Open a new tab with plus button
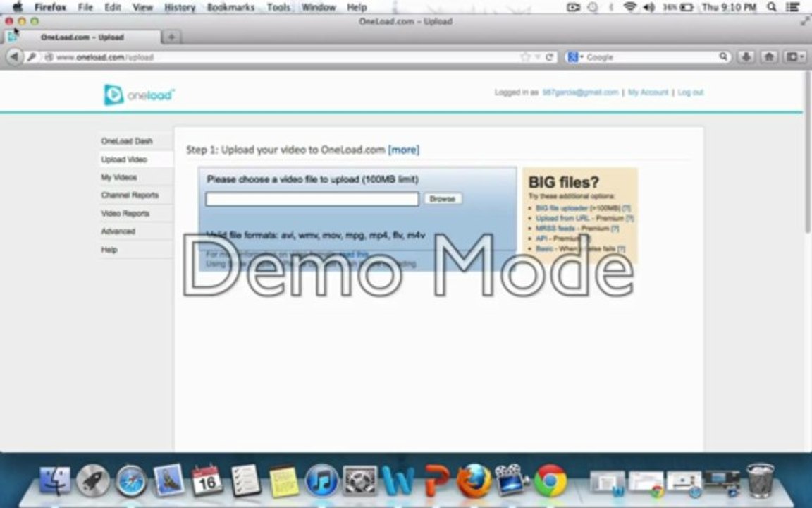This screenshot has width=812, height=508. pos(171,37)
